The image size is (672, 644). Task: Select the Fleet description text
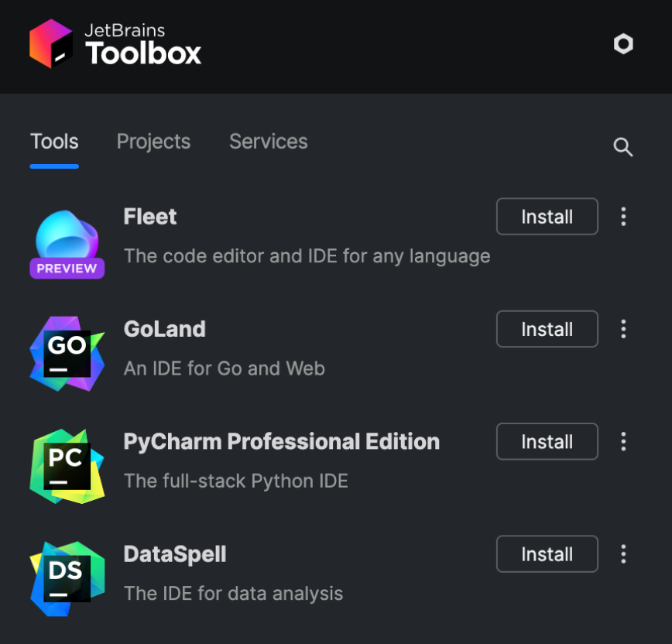click(x=307, y=256)
